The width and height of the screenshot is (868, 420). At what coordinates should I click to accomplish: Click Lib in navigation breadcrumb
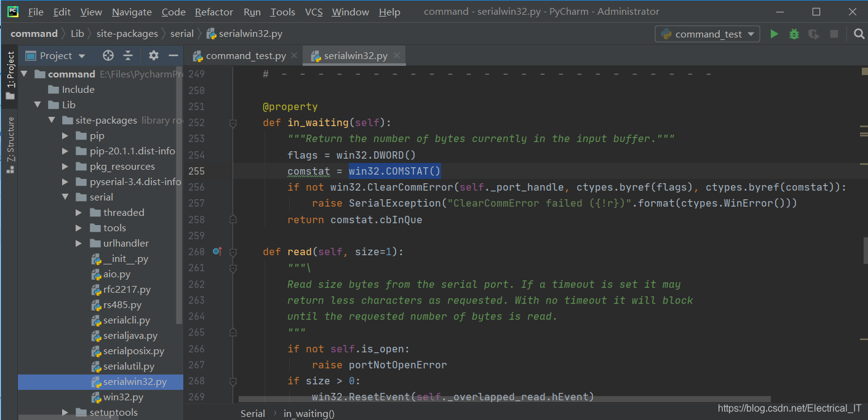tap(77, 34)
